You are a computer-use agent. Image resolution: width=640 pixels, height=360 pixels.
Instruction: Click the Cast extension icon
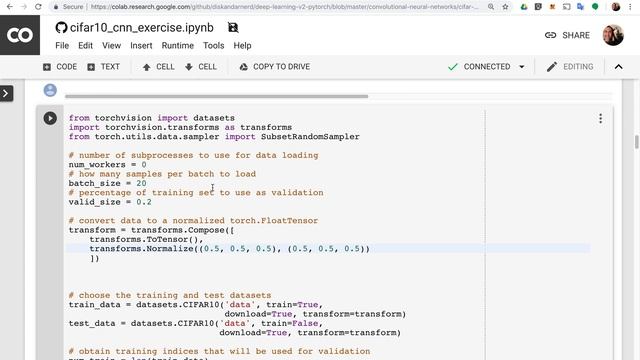(x=567, y=7)
